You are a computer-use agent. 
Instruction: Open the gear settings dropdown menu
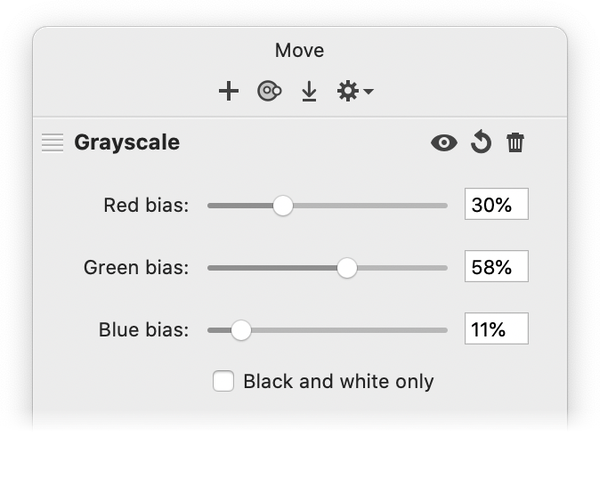pyautogui.click(x=354, y=92)
